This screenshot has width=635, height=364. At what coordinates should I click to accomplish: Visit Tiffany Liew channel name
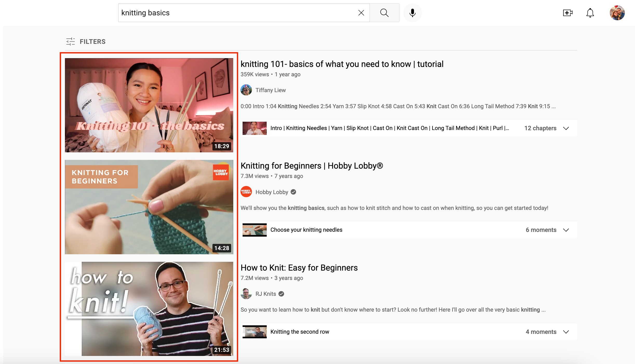pos(270,90)
